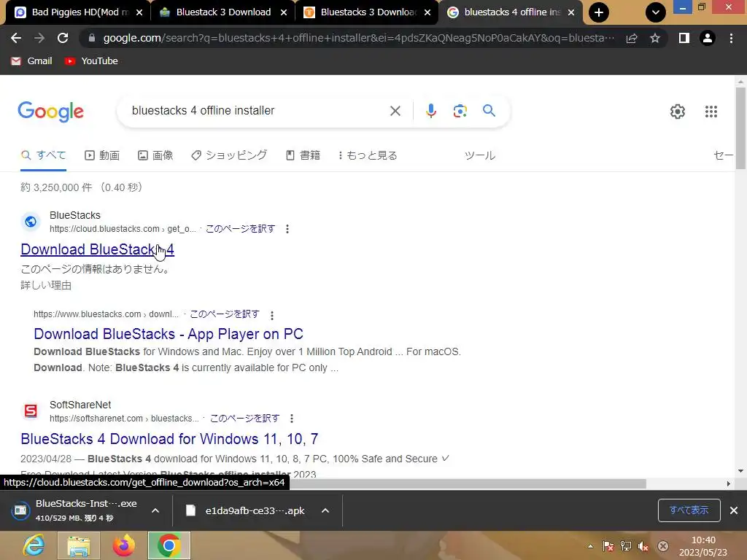The width and height of the screenshot is (747, 560).
Task: Start voice search with microphone
Action: (x=430, y=111)
